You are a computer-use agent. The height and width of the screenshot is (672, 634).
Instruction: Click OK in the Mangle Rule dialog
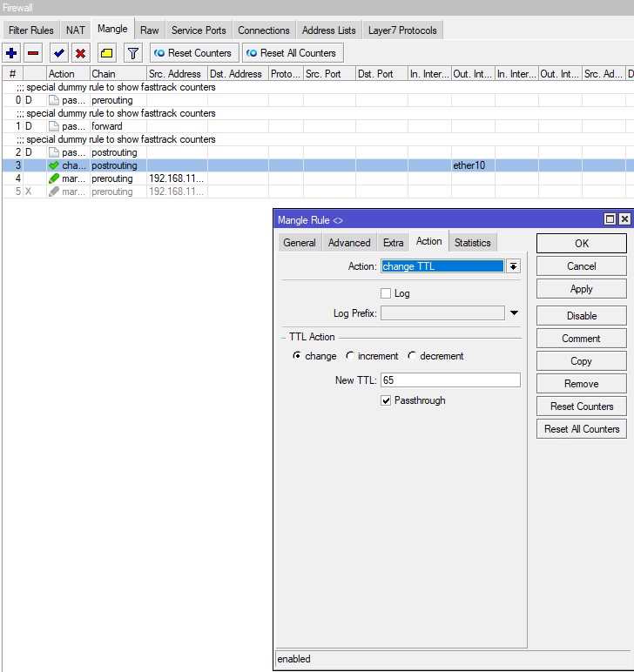pos(581,244)
